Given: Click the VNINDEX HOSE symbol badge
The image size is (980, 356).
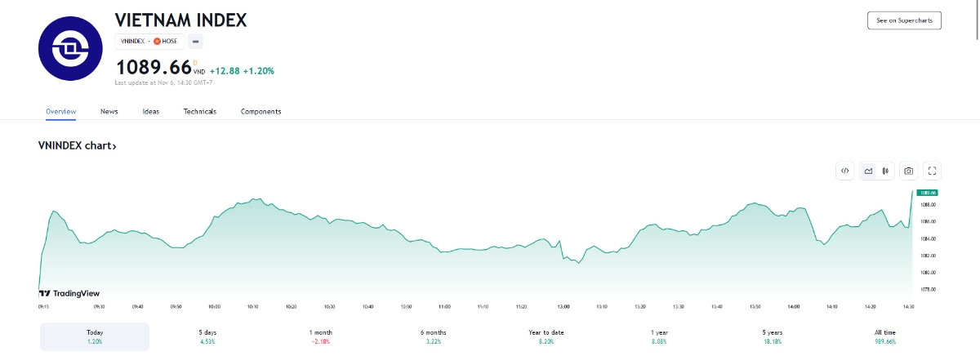Looking at the screenshot, I should pyautogui.click(x=149, y=41).
